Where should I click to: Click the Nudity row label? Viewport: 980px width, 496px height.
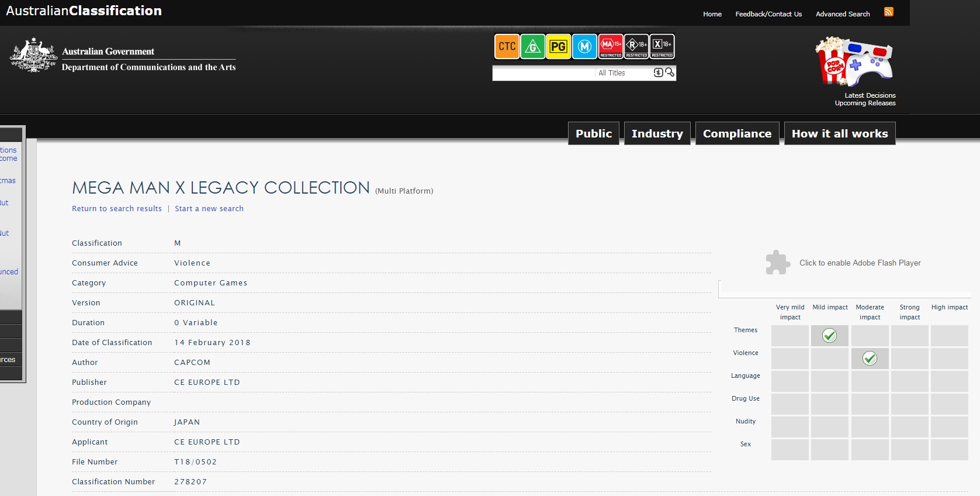coord(746,421)
